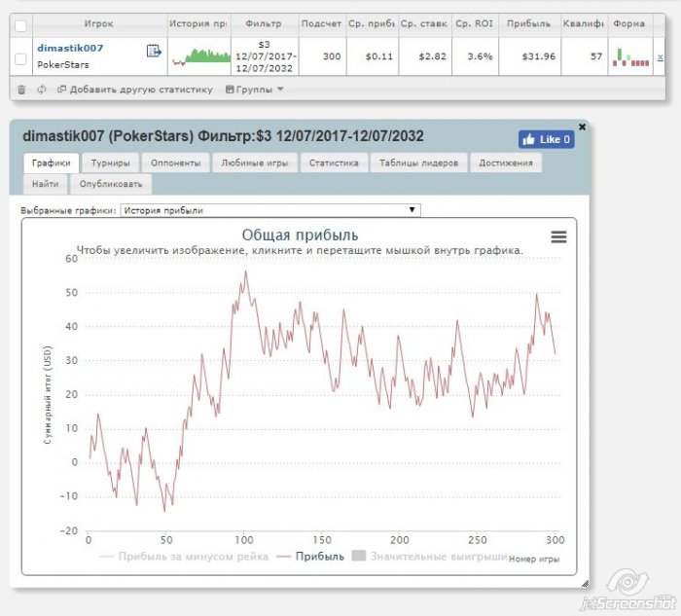Sort by 'Прибыль' column header
The width and height of the screenshot is (681, 616).
pyautogui.click(x=528, y=24)
